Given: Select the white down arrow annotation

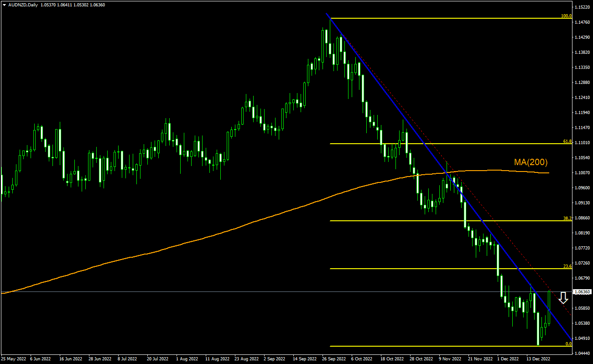Looking at the screenshot, I should coord(562,297).
